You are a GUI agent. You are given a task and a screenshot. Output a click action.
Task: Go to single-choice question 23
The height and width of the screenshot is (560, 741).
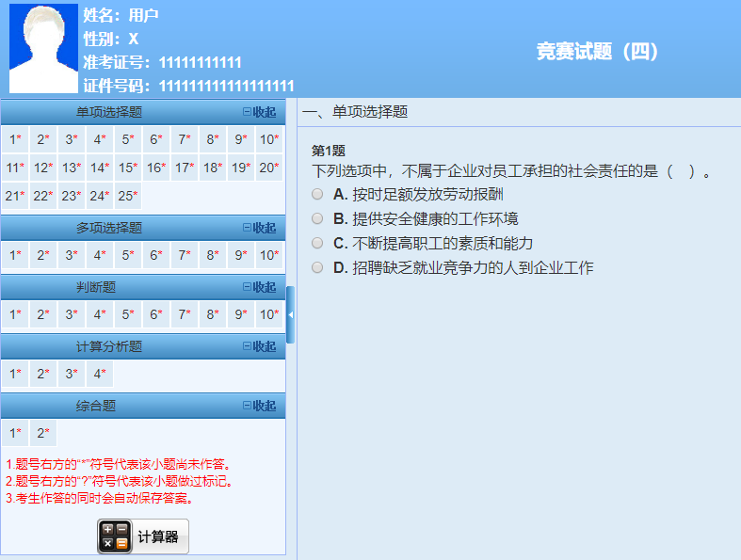pyautogui.click(x=72, y=196)
